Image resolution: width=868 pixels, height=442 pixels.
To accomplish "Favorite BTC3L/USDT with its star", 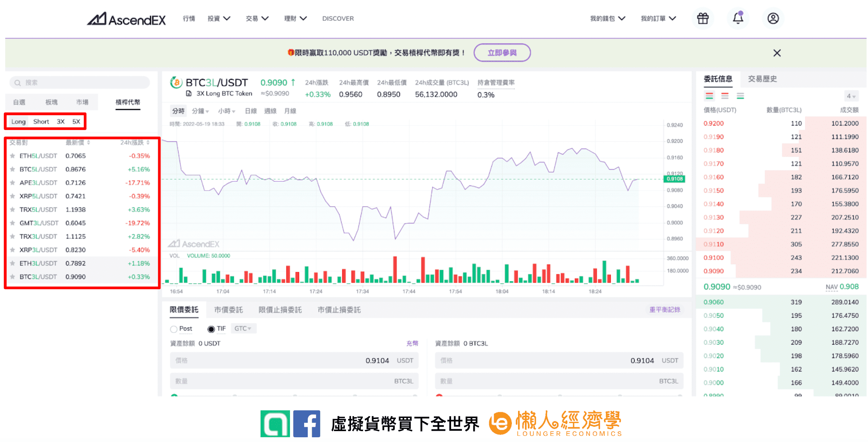I will (12, 277).
